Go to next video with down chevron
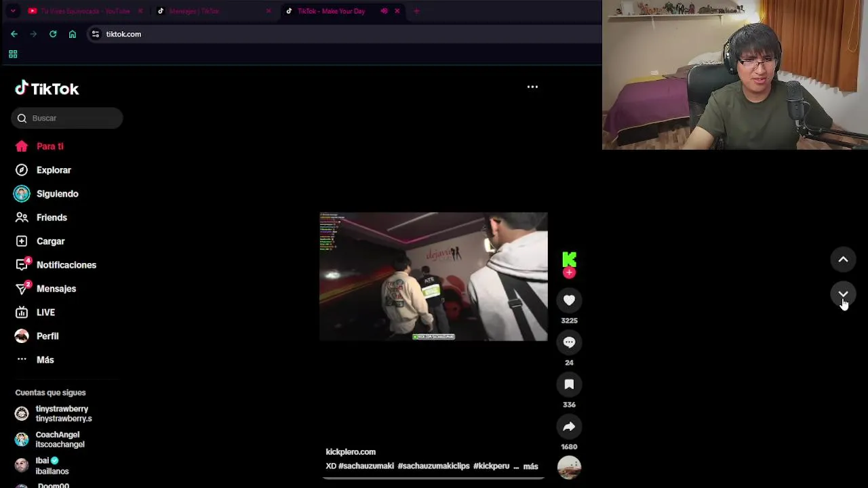 click(843, 294)
